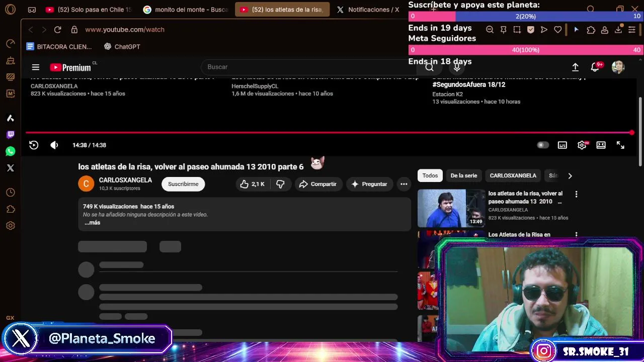This screenshot has height=362, width=644.
Task: Select the Todos filter chip
Action: click(x=430, y=175)
